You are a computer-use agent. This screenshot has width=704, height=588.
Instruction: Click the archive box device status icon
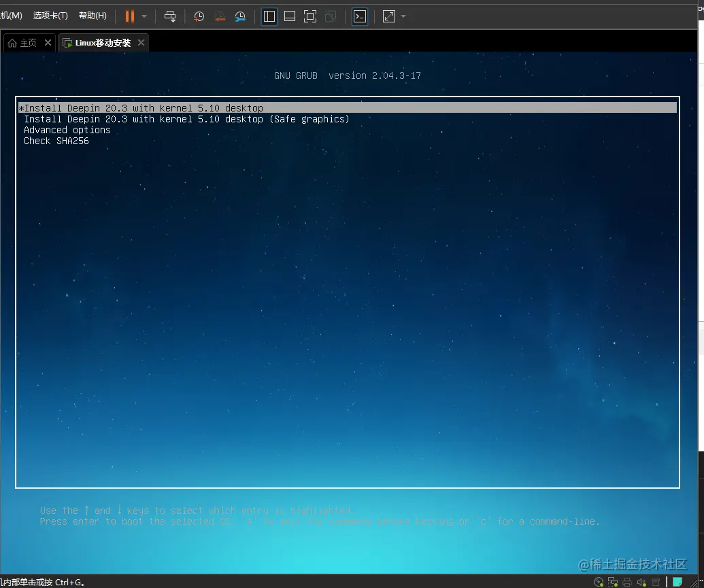tap(656, 582)
